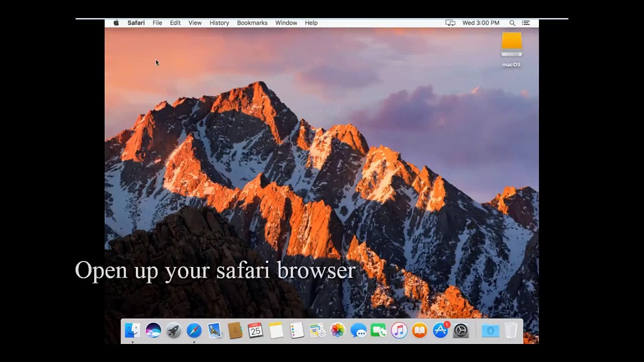Open App Store icon with badge
644x362 pixels.
pos(440,330)
